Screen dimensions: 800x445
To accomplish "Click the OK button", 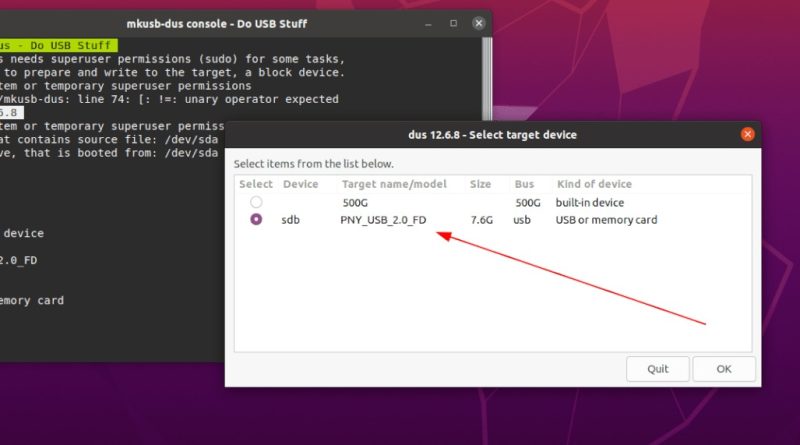I will pyautogui.click(x=724, y=369).
